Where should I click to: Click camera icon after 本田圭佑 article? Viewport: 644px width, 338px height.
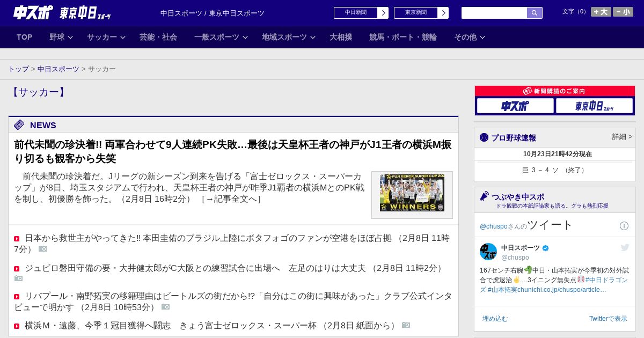pos(43,249)
